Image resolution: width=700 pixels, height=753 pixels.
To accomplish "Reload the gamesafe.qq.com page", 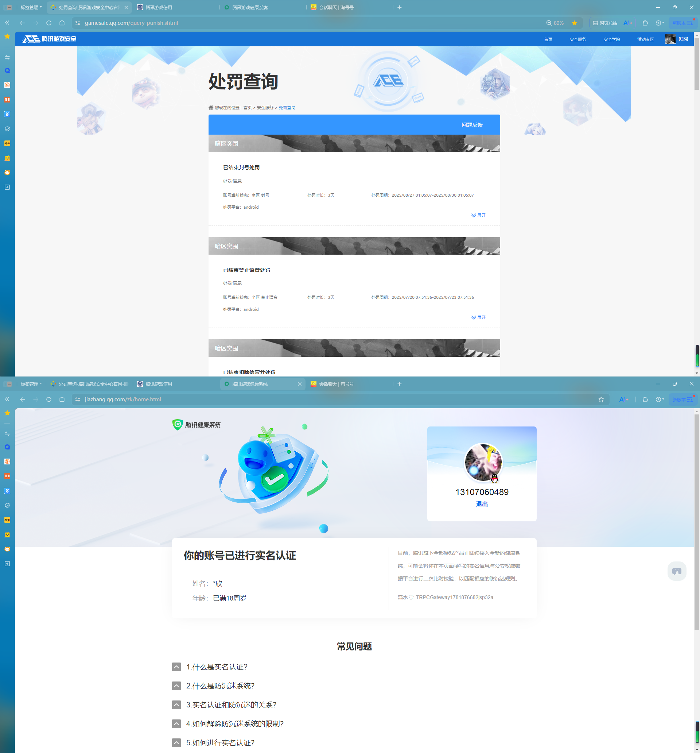I will coord(49,23).
